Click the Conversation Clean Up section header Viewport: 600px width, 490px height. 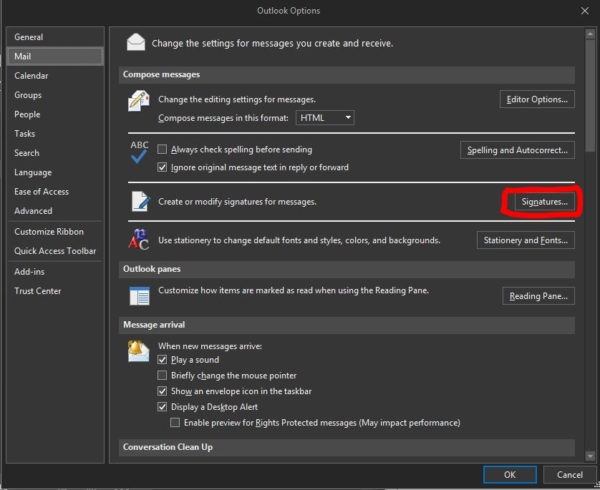[347, 447]
